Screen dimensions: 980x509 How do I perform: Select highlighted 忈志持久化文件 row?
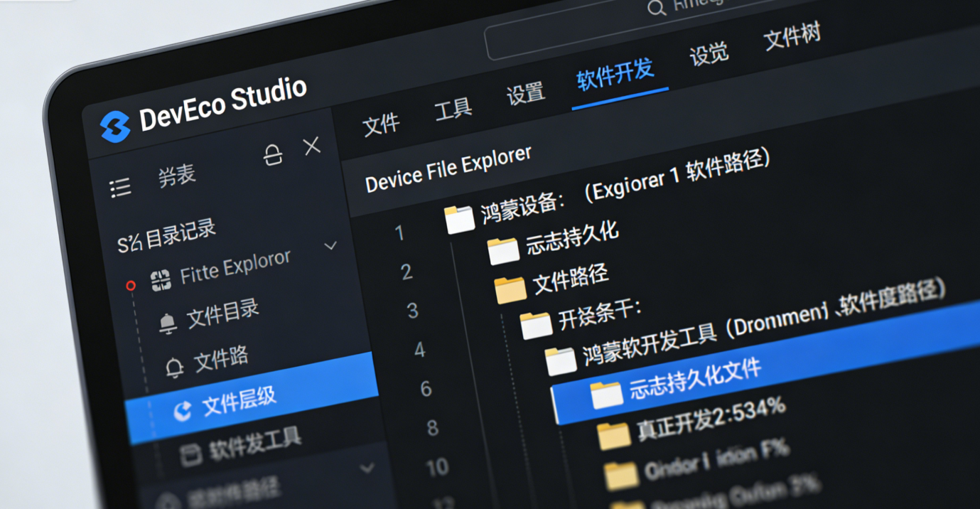click(x=767, y=363)
